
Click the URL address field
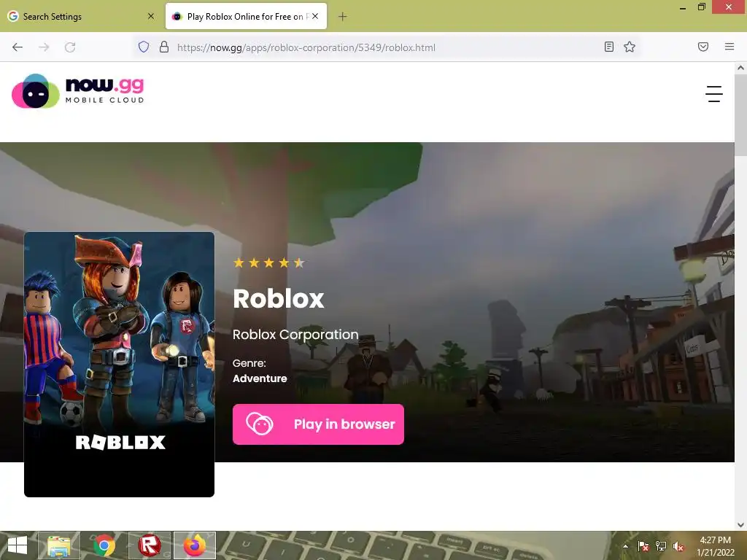(x=386, y=47)
